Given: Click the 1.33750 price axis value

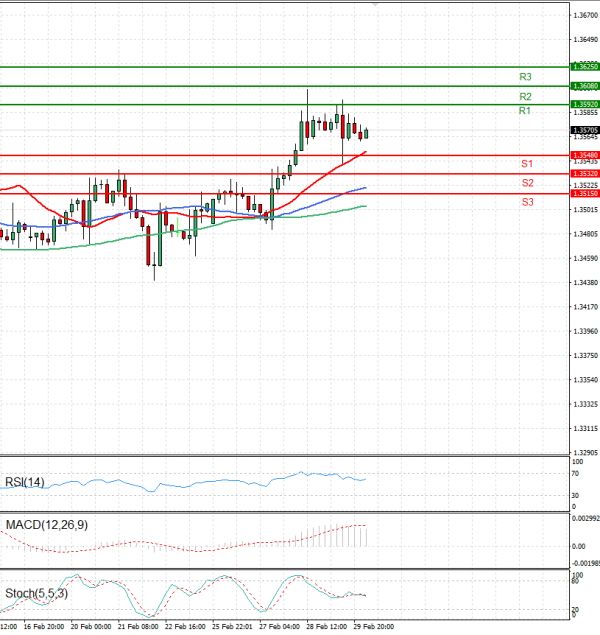Looking at the screenshot, I should 586,356.
